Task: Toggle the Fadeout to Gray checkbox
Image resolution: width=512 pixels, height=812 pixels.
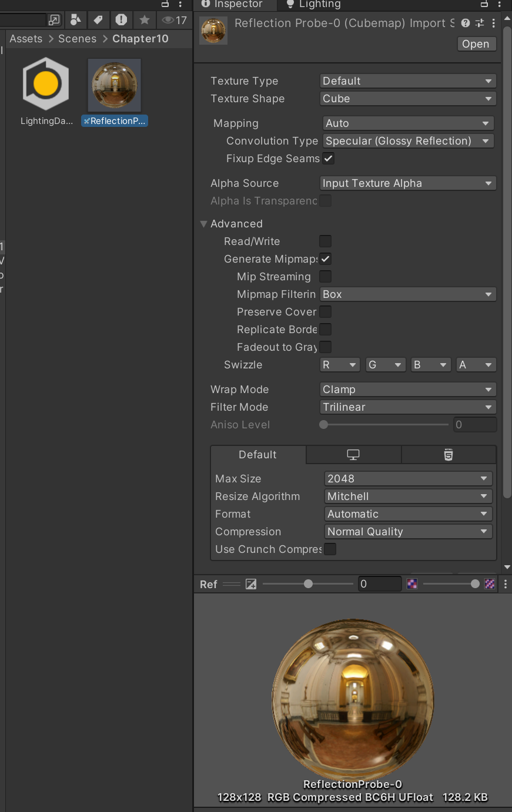Action: (x=325, y=347)
